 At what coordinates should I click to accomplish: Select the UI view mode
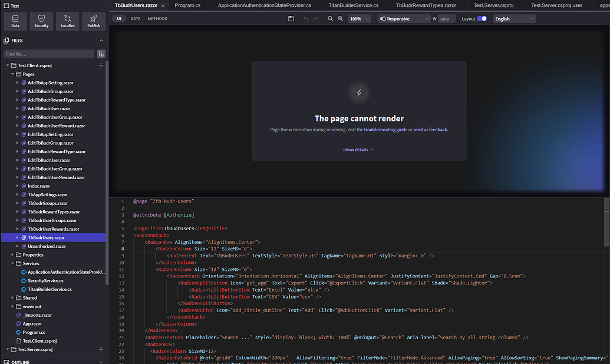click(119, 19)
